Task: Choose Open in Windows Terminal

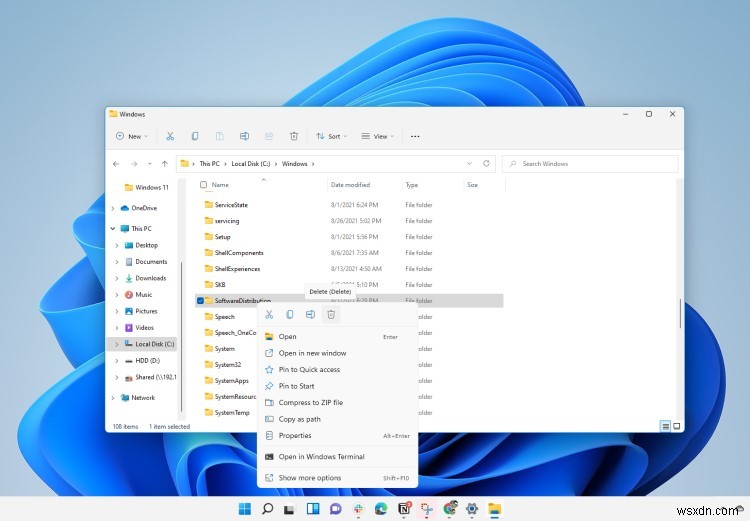Action: [x=338, y=456]
